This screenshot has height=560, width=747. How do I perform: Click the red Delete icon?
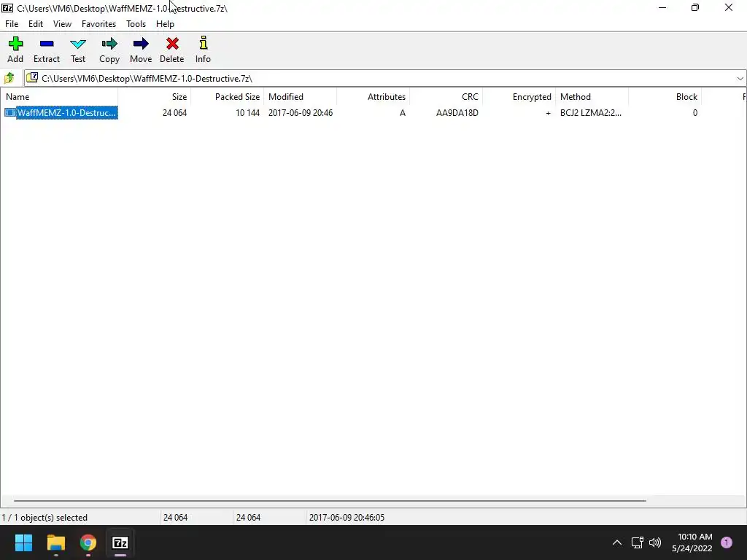pos(172,44)
